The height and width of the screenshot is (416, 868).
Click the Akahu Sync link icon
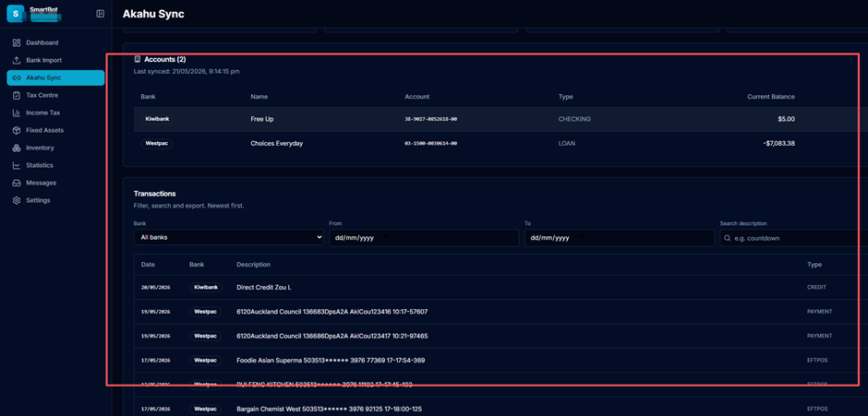17,78
